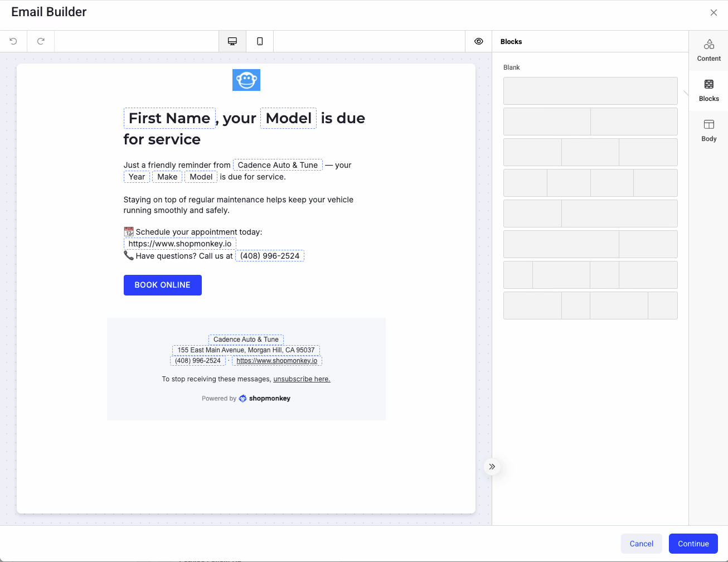Click Cadence Auto & Tune tag in body paragraph
The height and width of the screenshot is (562, 728).
click(278, 165)
